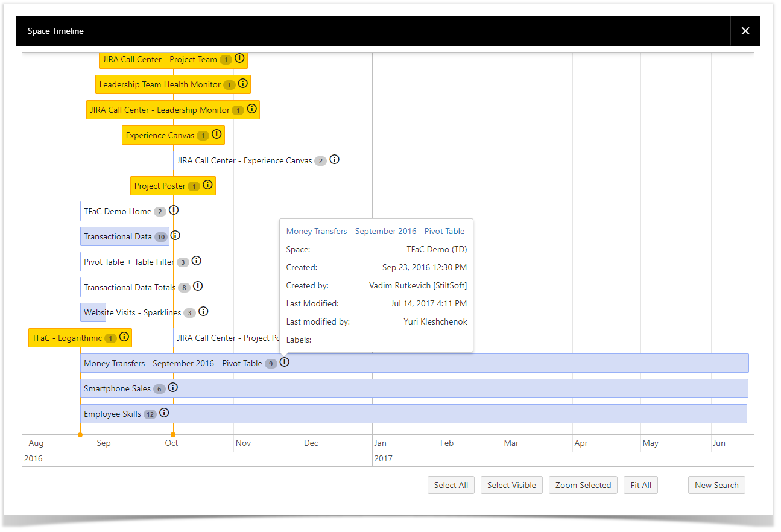The image size is (781, 532).
Task: Click info icon for Website Visits - Sparklines
Action: pos(203,312)
